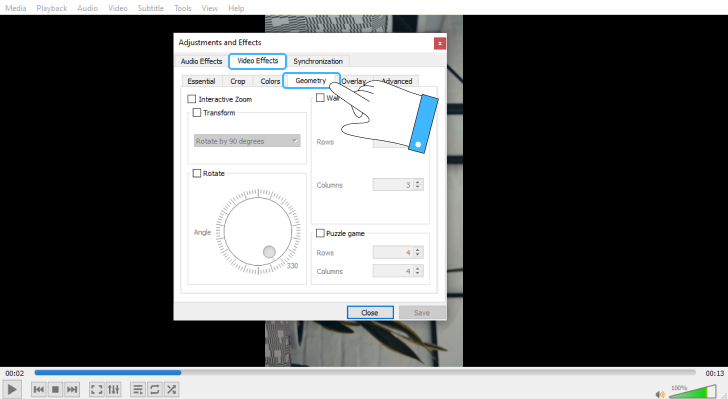The image size is (728, 399).
Task: Stop playback with the stop icon
Action: pos(55,389)
